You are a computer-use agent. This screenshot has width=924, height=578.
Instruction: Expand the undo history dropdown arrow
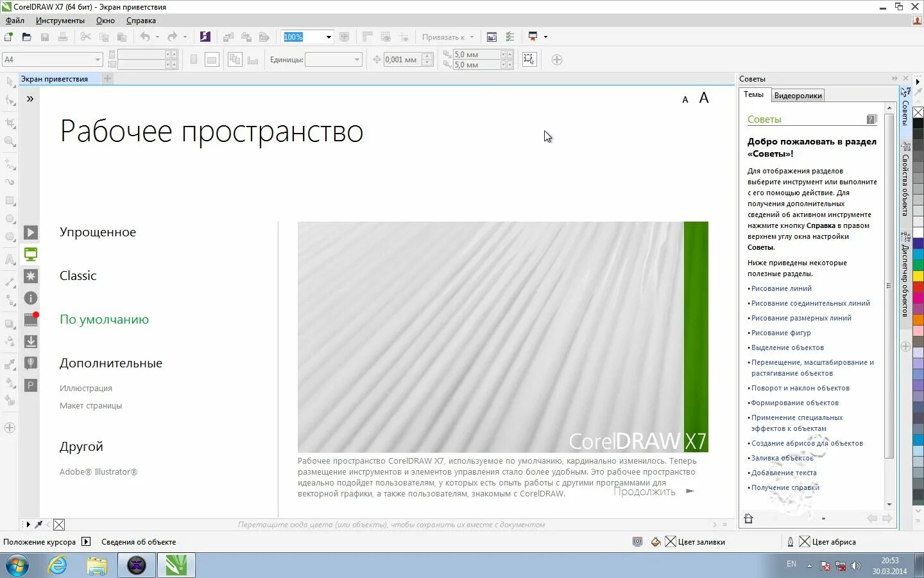[x=157, y=37]
